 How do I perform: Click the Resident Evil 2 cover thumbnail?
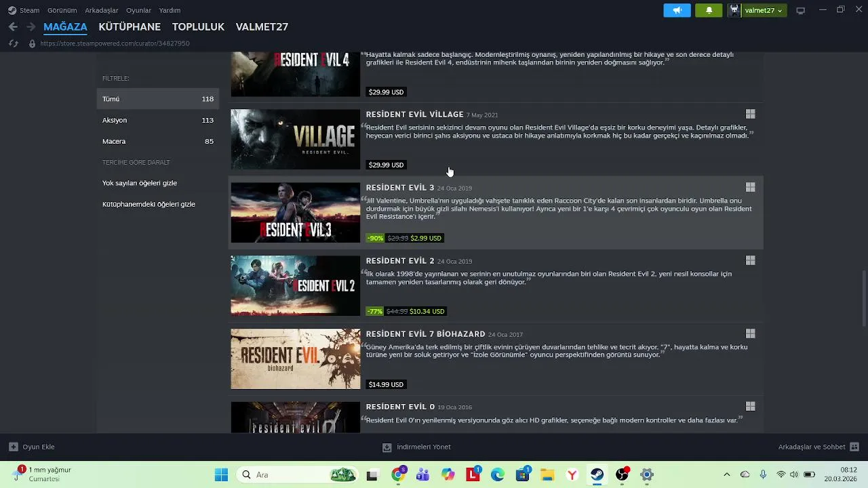[296, 286]
